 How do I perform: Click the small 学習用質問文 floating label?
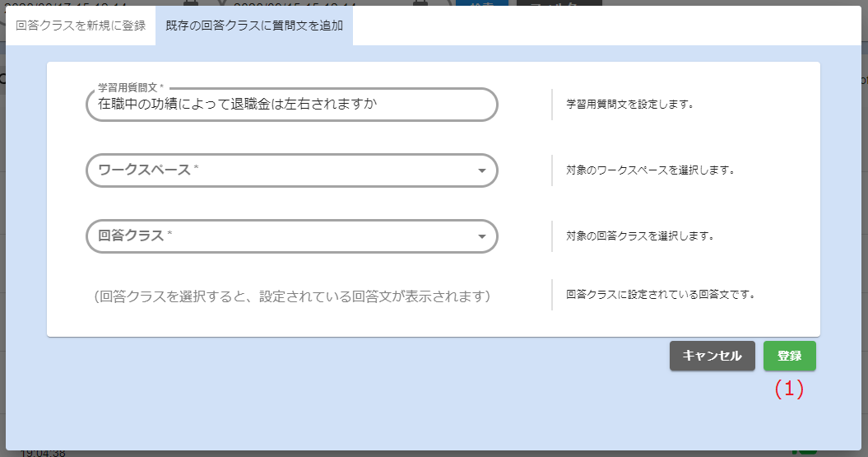click(x=130, y=87)
